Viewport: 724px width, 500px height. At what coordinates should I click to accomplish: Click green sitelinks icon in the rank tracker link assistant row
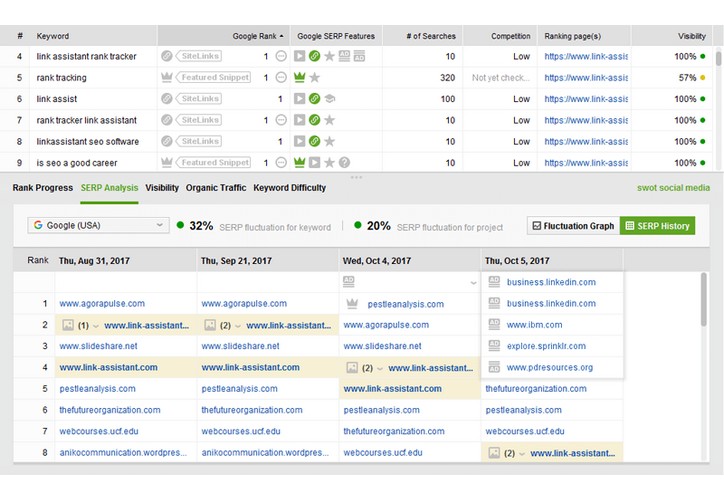pos(314,120)
